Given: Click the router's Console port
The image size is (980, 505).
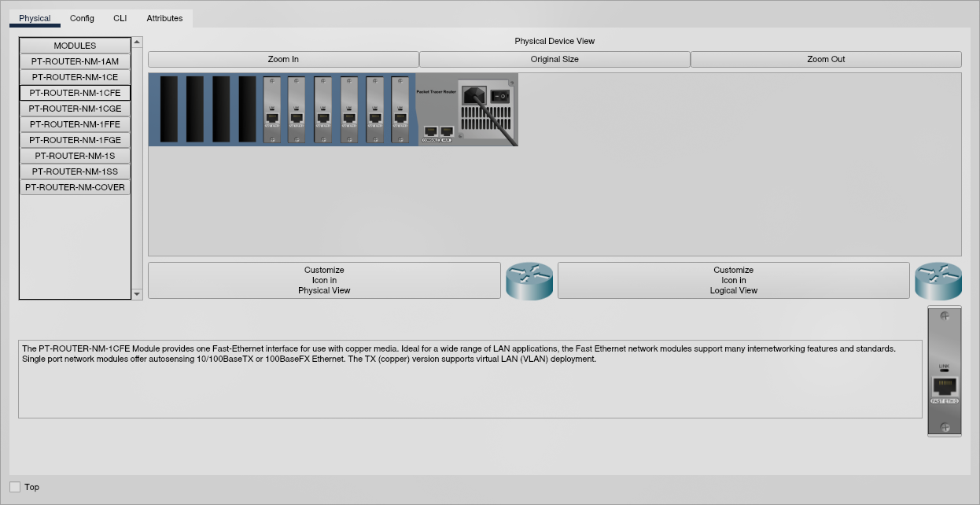Looking at the screenshot, I should coord(430,131).
